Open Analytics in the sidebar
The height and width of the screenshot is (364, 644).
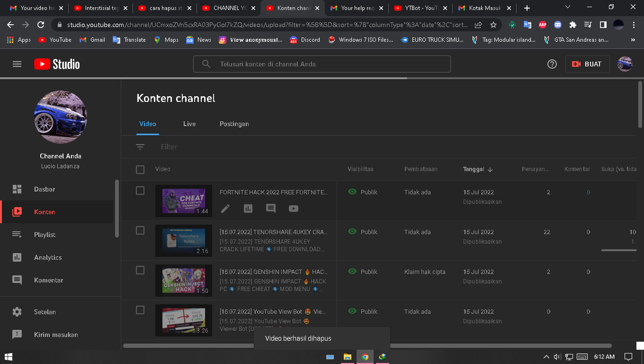click(56, 257)
